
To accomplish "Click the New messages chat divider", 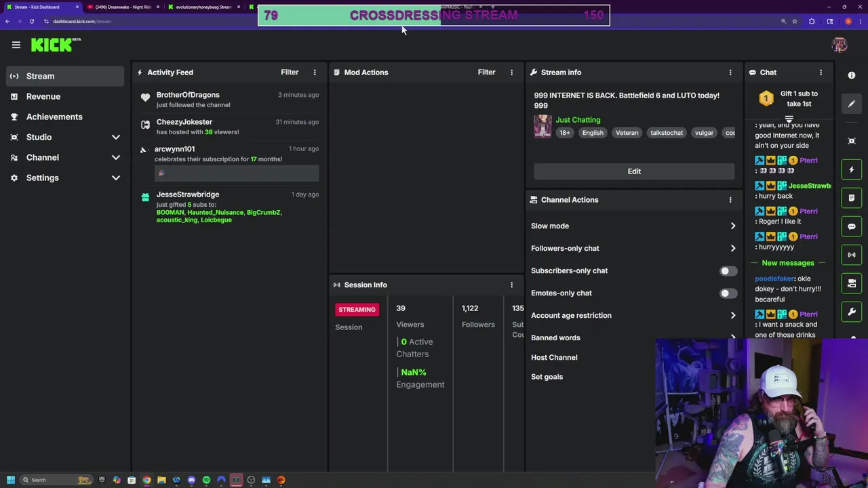I will pyautogui.click(x=788, y=263).
